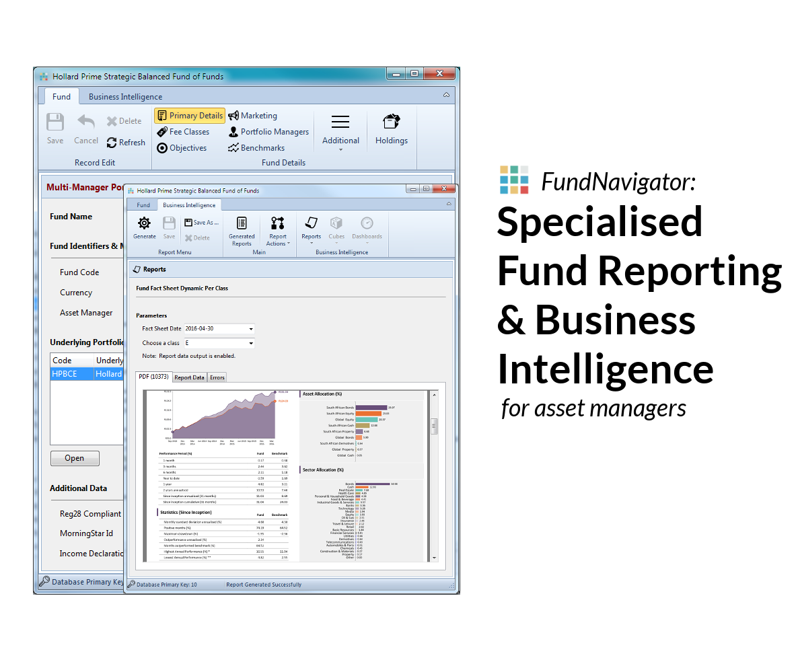
Task: Open Fee Classes section
Action: pyautogui.click(x=183, y=132)
